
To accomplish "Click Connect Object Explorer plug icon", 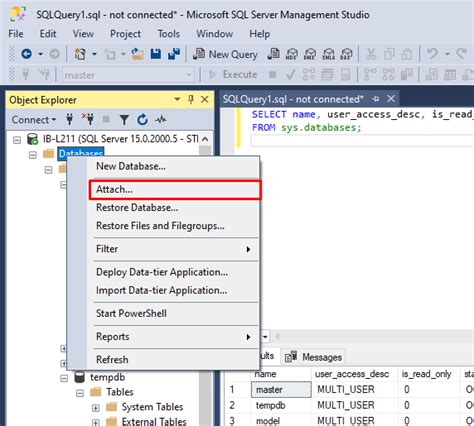I will click(69, 119).
